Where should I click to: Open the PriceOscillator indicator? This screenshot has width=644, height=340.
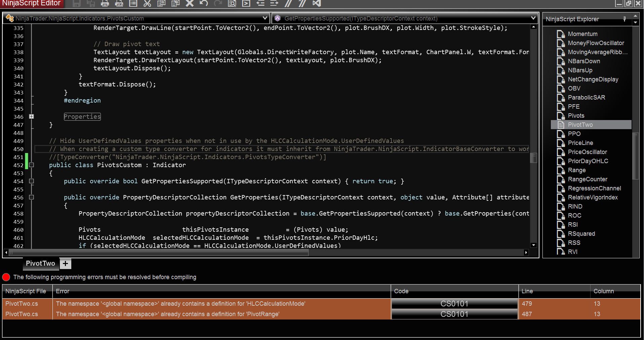(x=588, y=152)
